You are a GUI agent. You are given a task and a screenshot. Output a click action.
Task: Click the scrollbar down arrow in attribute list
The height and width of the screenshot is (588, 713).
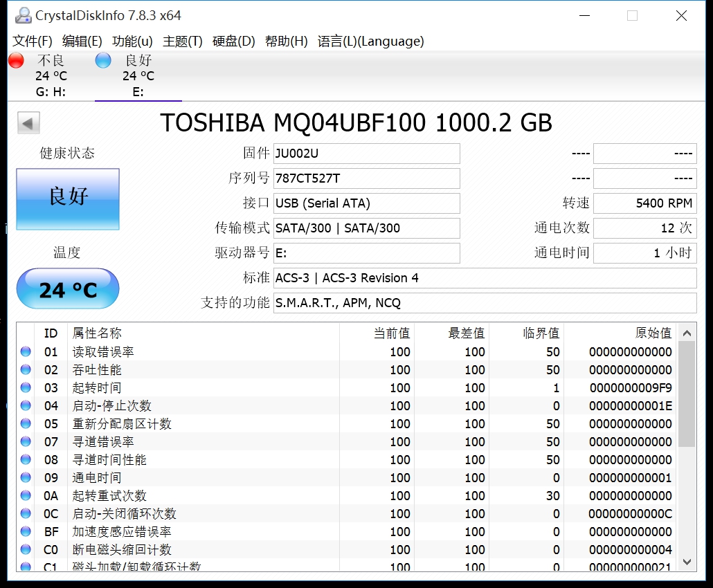687,562
